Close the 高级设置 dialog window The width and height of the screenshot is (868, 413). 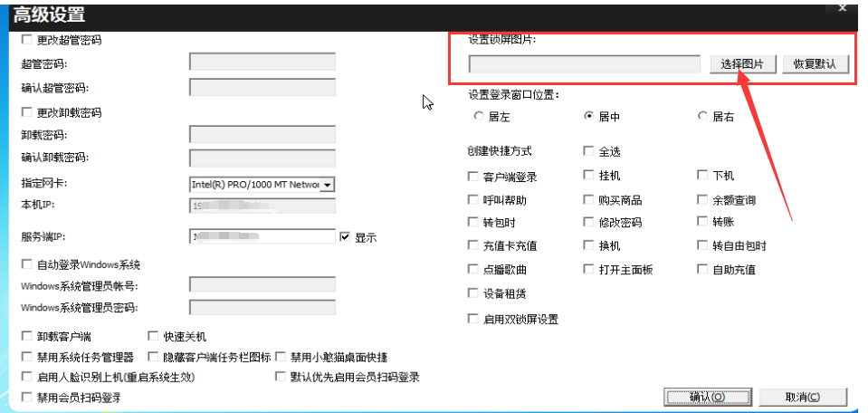842,7
